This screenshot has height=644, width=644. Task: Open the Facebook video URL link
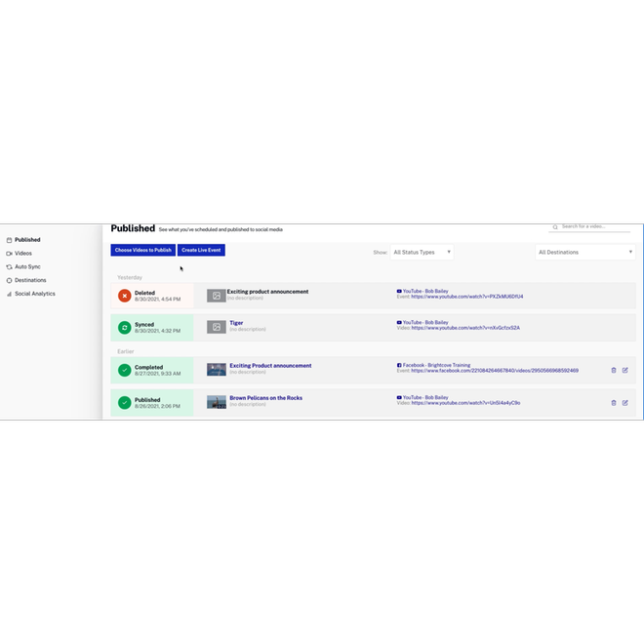click(x=495, y=371)
